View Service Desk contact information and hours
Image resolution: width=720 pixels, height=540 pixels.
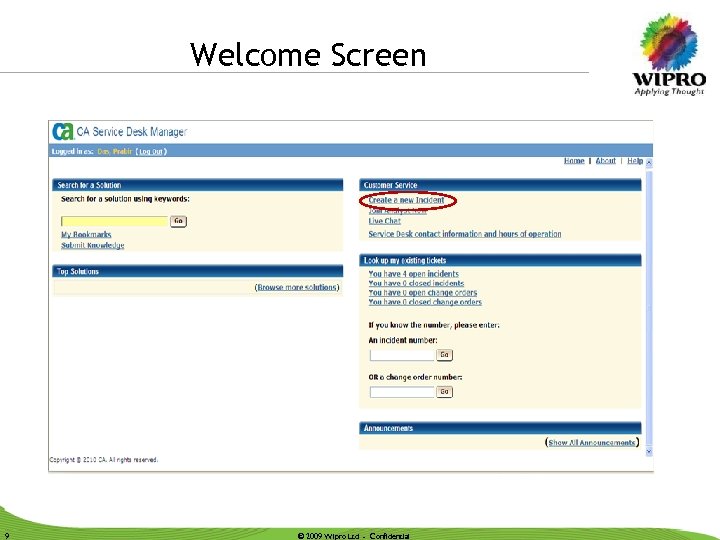(465, 234)
